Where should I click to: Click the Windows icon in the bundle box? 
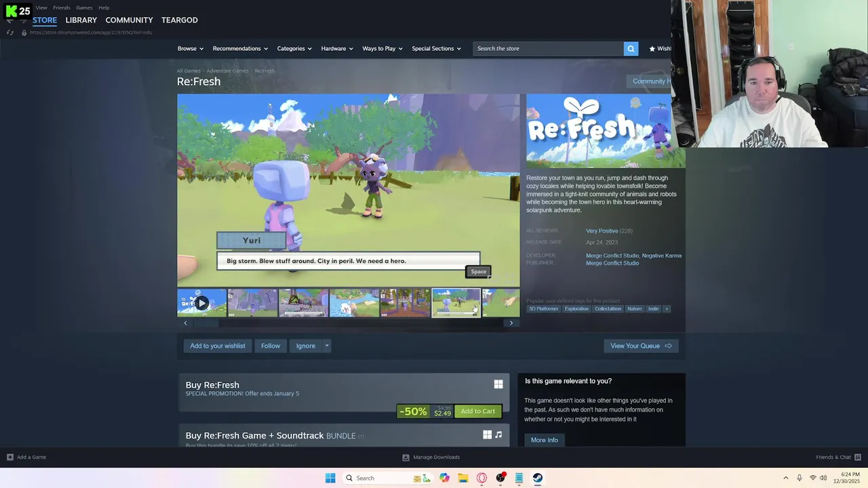click(x=487, y=434)
